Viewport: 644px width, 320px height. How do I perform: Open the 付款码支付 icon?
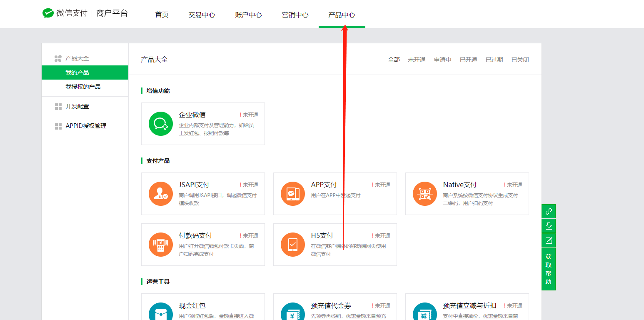(x=161, y=245)
